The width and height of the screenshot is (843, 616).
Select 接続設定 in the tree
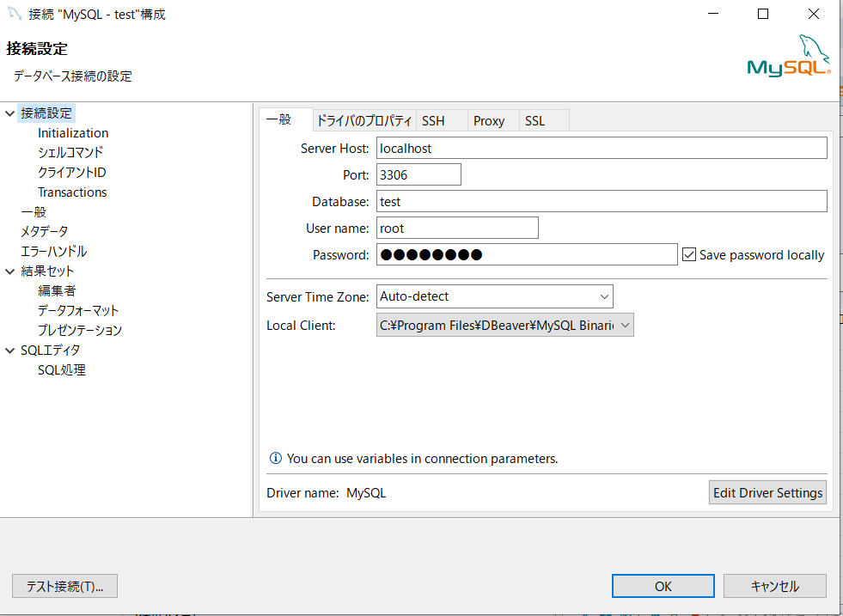(x=46, y=113)
